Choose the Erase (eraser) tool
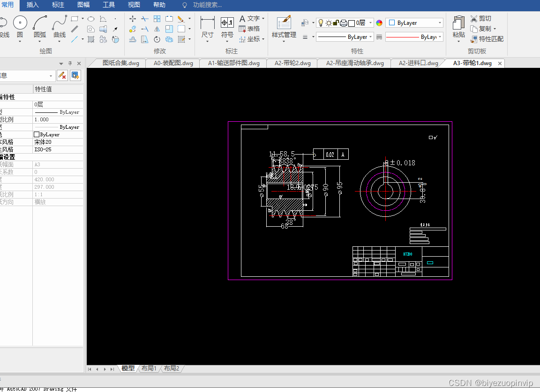Viewport: 540px width, 392px height. 181,19
